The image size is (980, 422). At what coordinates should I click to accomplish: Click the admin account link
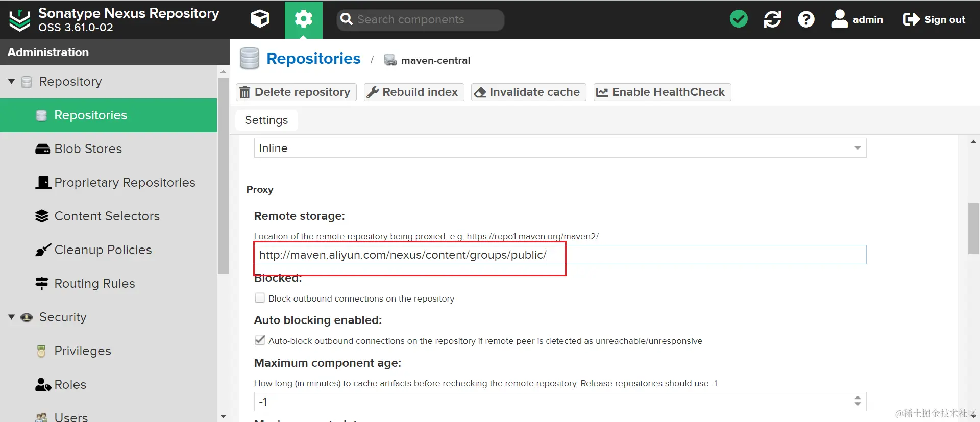[857, 19]
